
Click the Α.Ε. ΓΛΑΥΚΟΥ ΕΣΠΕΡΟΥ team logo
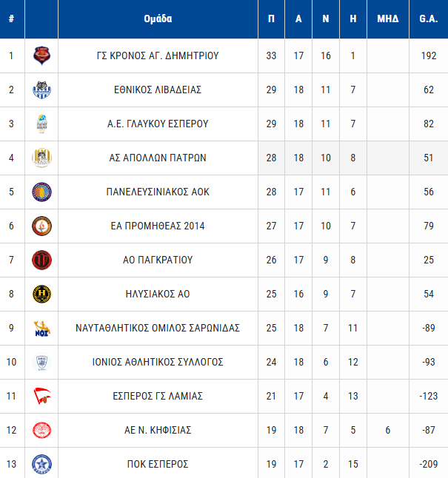click(41, 124)
